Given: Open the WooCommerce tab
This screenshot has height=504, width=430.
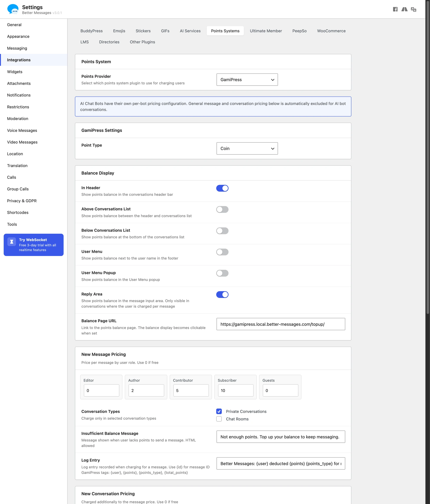Looking at the screenshot, I should [x=331, y=31].
